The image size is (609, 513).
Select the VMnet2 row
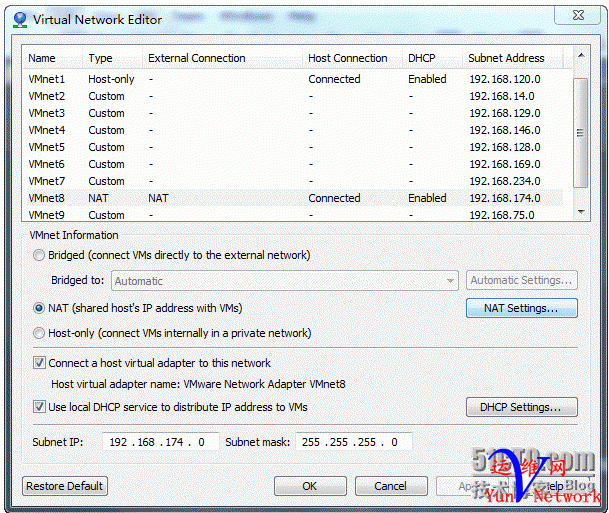(293, 96)
